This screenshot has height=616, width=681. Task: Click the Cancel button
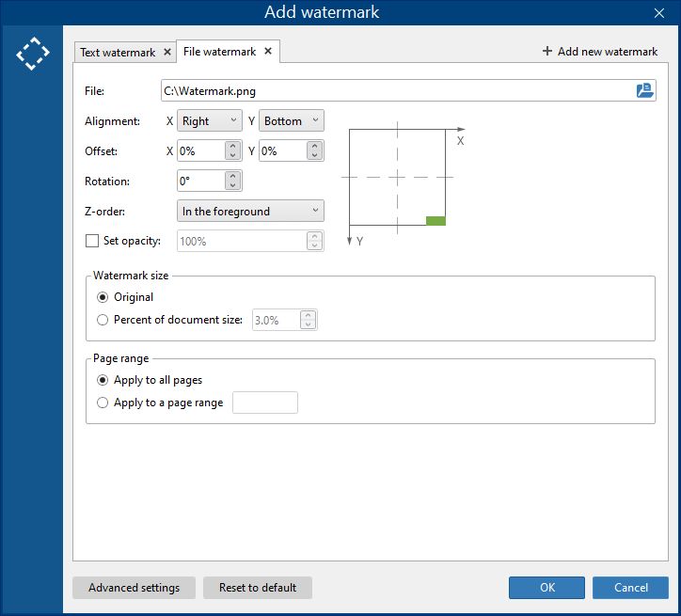(x=630, y=588)
